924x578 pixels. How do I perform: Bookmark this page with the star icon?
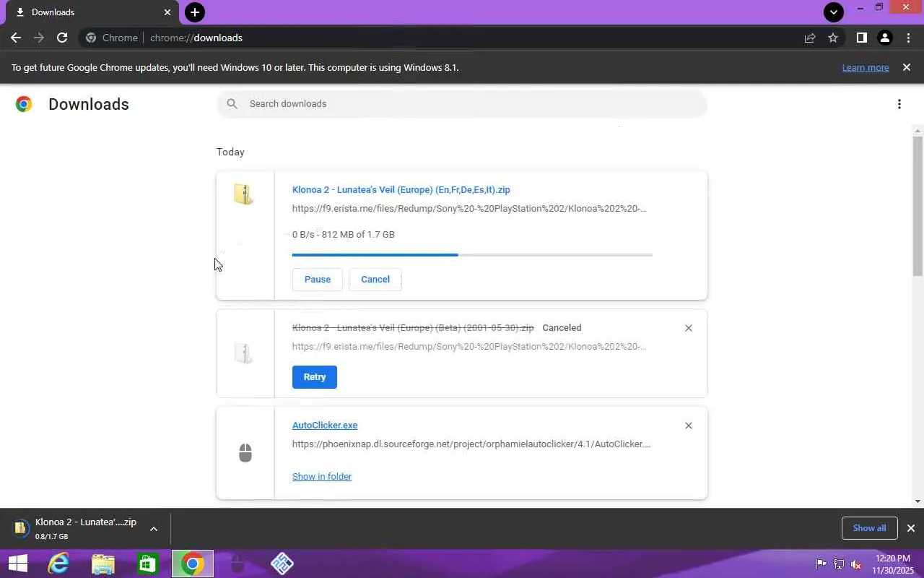pos(833,38)
